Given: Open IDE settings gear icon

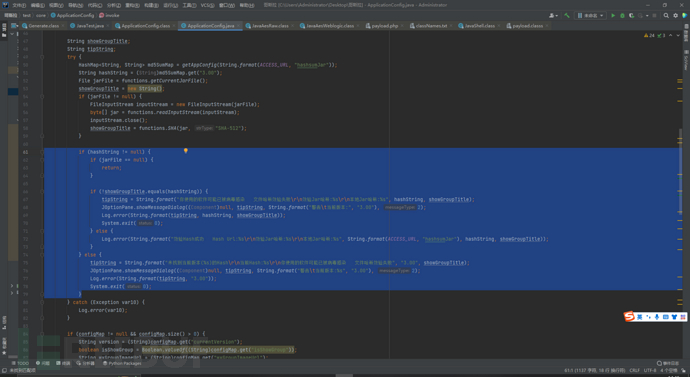Looking at the screenshot, I should [675, 15].
